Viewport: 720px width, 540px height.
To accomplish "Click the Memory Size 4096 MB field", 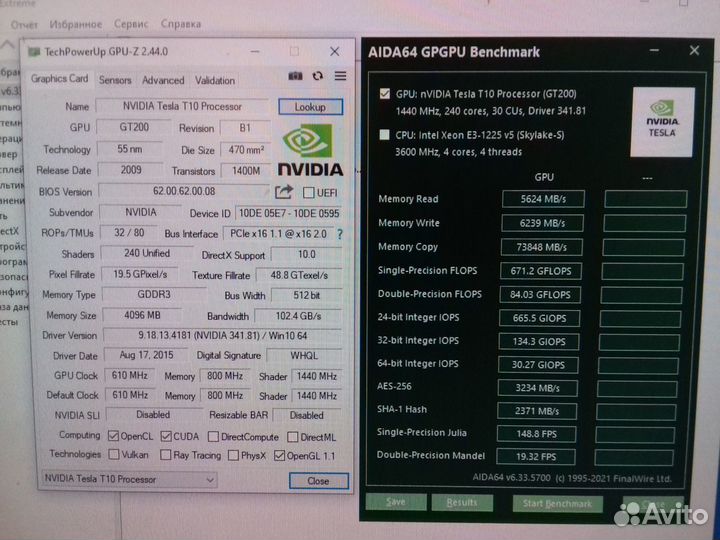I will [142, 315].
